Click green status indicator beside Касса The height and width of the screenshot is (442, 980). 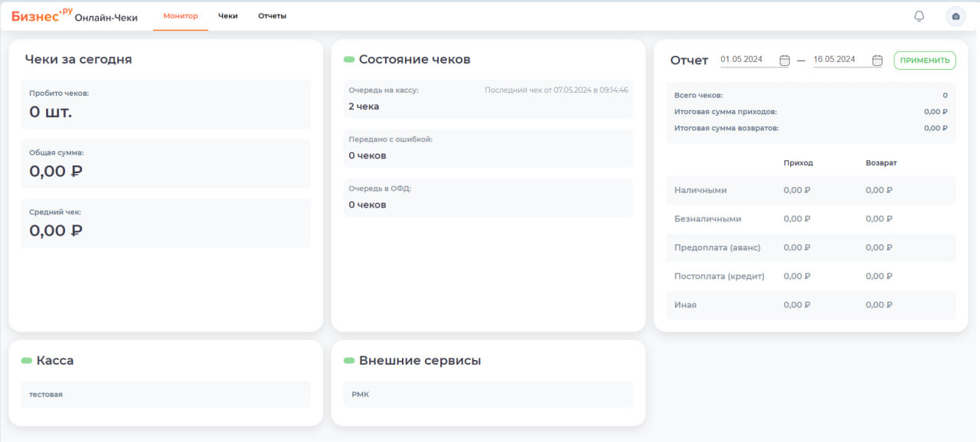pos(27,361)
